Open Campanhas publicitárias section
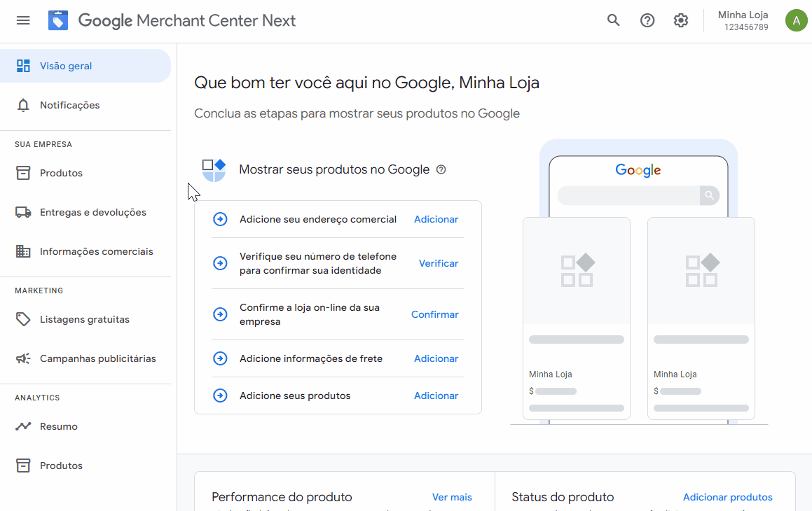Image resolution: width=812 pixels, height=511 pixels. click(97, 358)
